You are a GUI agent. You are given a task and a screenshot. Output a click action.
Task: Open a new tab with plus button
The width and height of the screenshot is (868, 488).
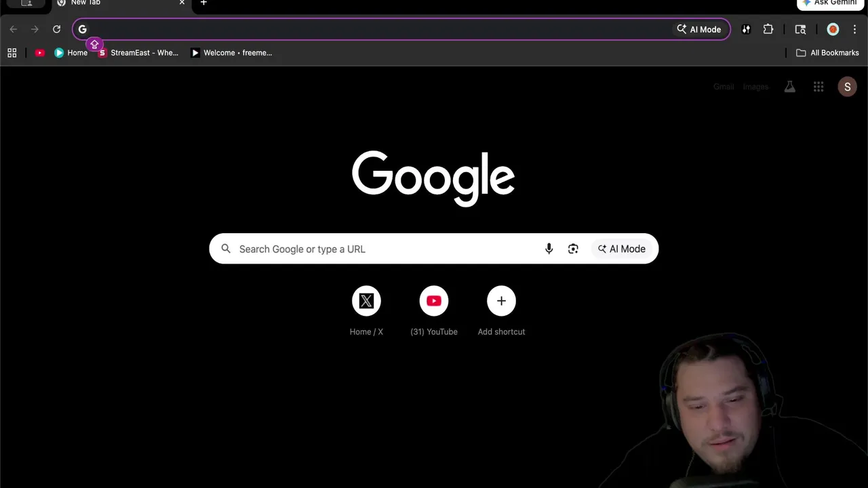pos(203,3)
